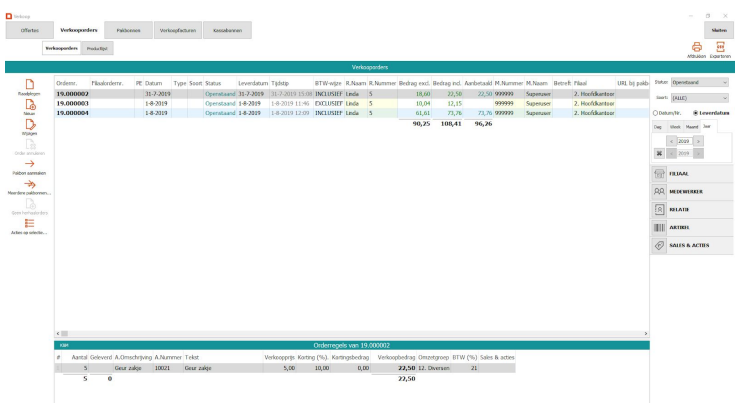
Task: Select the Datum/Nr. radio button
Action: pos(656,111)
